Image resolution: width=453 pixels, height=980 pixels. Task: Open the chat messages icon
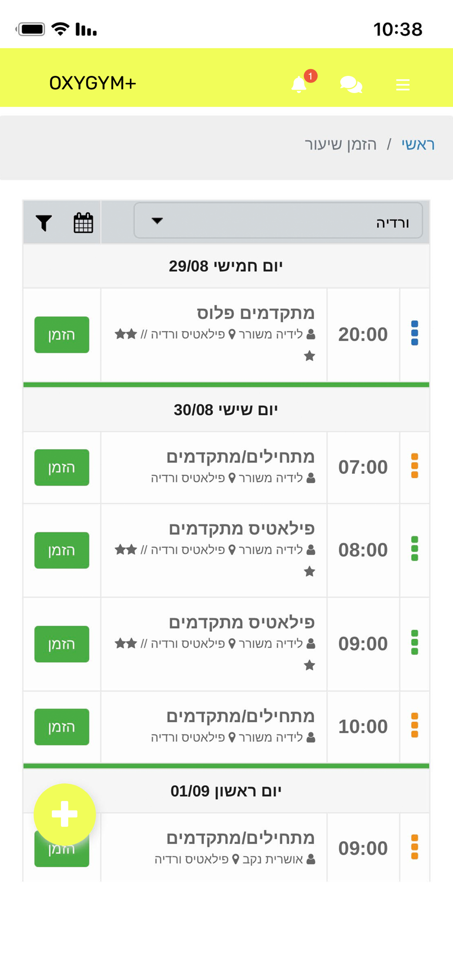(351, 85)
